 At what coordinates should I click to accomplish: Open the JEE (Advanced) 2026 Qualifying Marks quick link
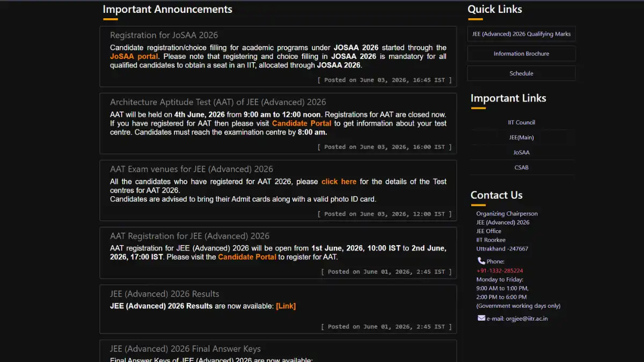[522, 34]
